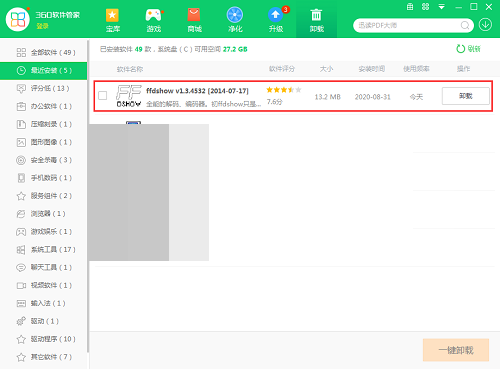Click the 浏览器 browser icon
This screenshot has height=369, width=500.
(x=21, y=214)
